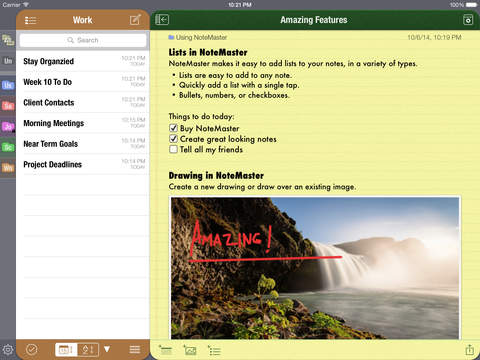
Task: Toggle the Buy NoteMaster checkbox
Action: [173, 128]
